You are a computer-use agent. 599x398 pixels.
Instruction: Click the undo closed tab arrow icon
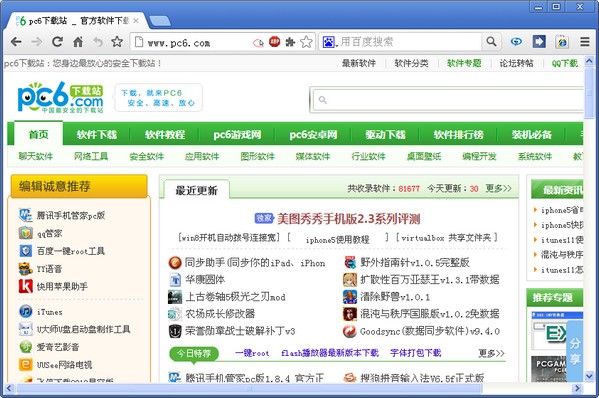click(98, 42)
